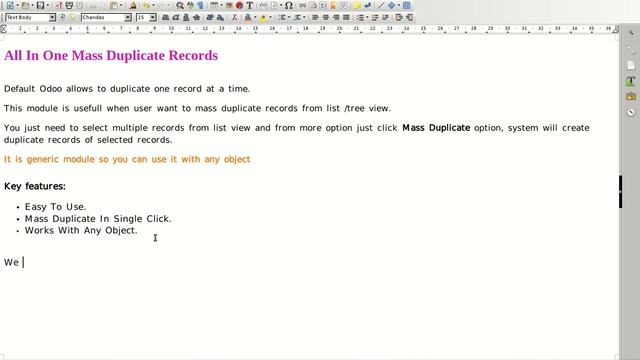Open the Chandas font name dropdown

click(x=127, y=18)
